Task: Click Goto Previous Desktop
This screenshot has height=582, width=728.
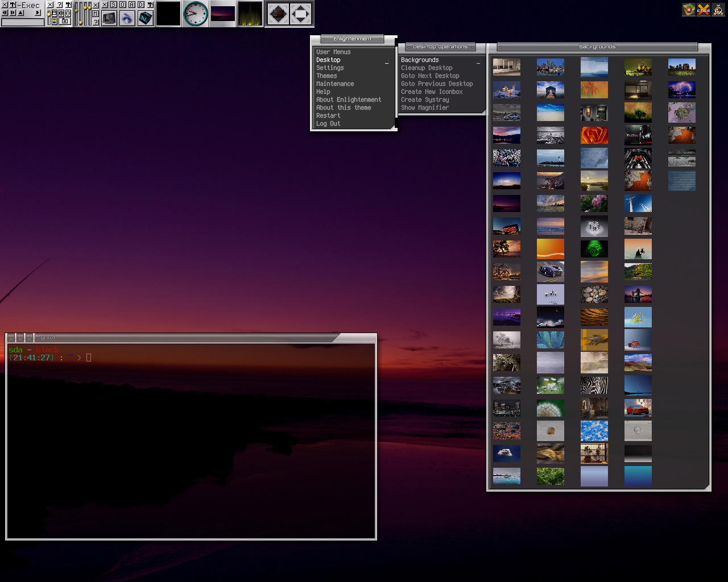Action: click(x=437, y=84)
